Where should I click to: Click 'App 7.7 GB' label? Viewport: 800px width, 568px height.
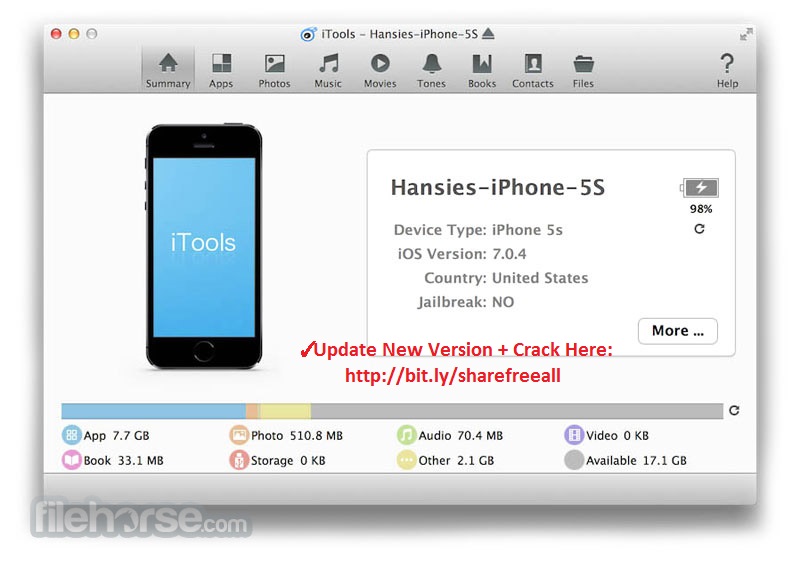[116, 435]
